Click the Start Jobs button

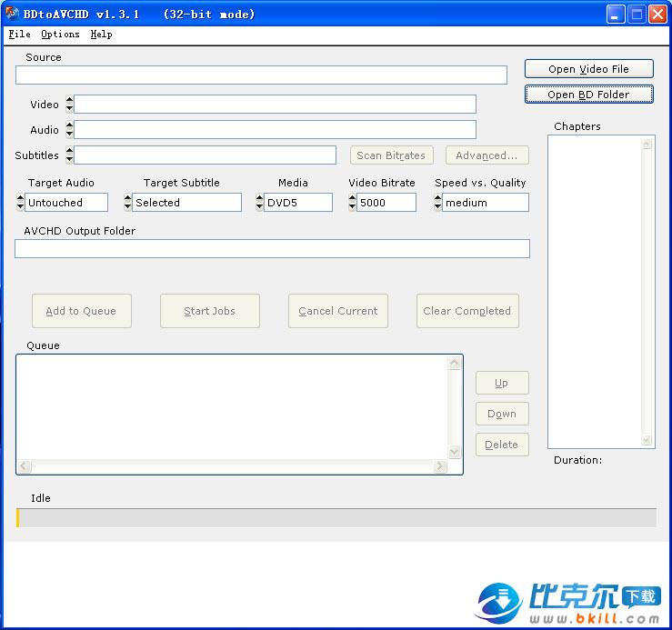pyautogui.click(x=209, y=311)
